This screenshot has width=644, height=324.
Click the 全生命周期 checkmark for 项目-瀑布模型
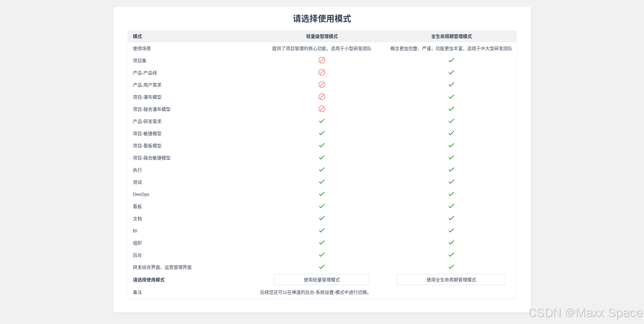(x=451, y=97)
